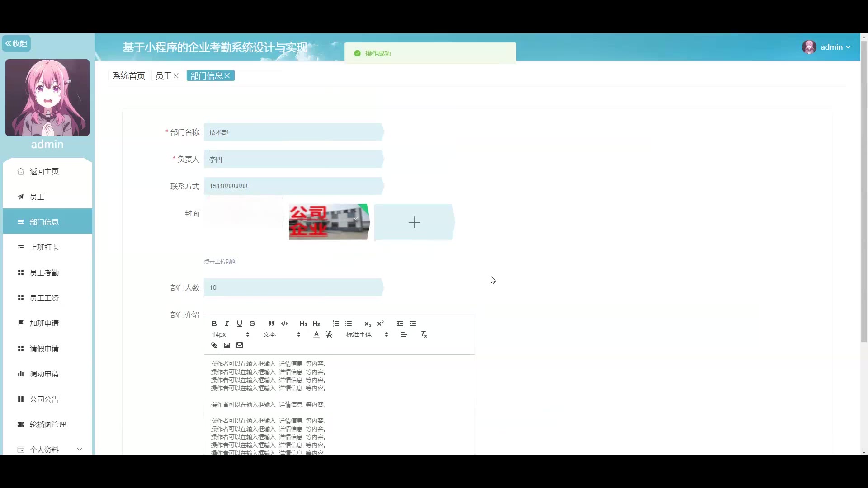The image size is (868, 488).
Task: Toggle underline formatting in editor
Action: (240, 324)
